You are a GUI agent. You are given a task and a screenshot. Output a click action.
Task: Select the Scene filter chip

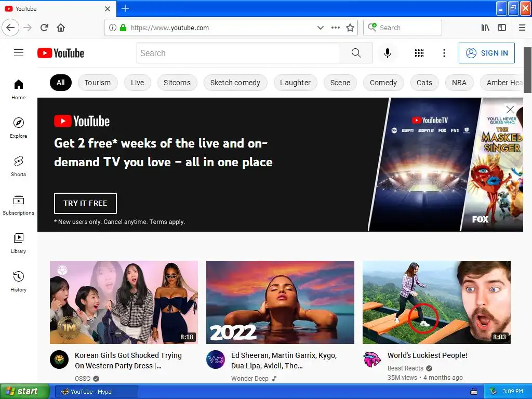tap(340, 83)
